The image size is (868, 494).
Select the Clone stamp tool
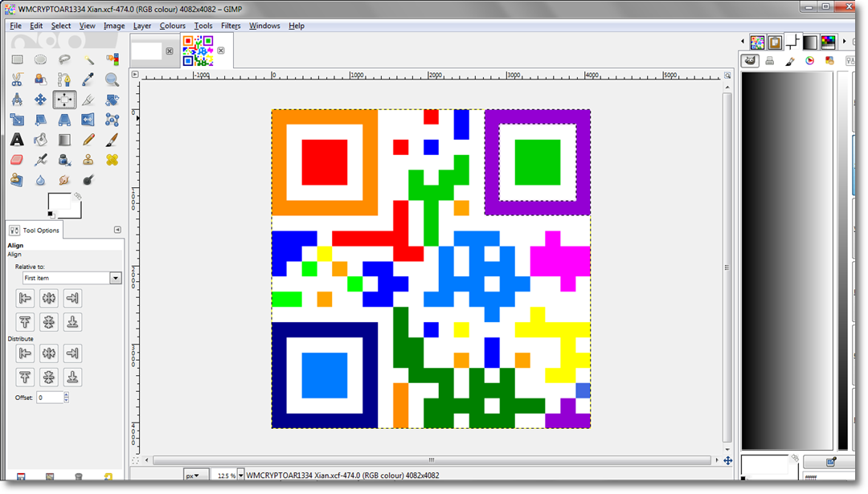(x=88, y=160)
